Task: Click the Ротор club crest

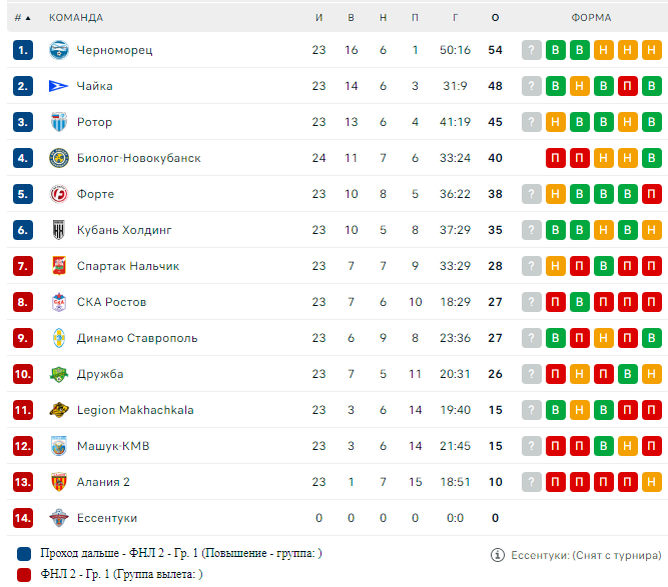Action: 59,122
